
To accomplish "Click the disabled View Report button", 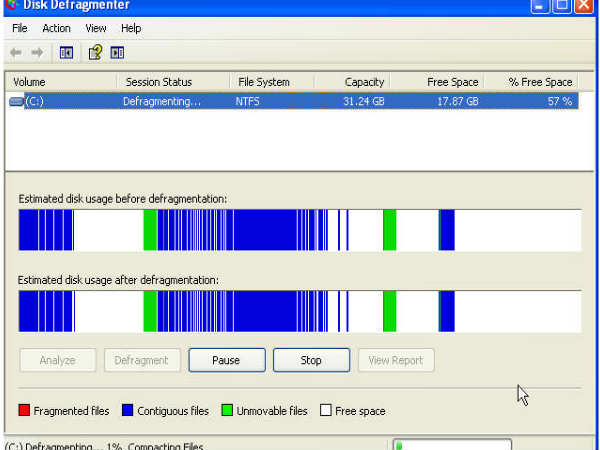I will pyautogui.click(x=396, y=360).
